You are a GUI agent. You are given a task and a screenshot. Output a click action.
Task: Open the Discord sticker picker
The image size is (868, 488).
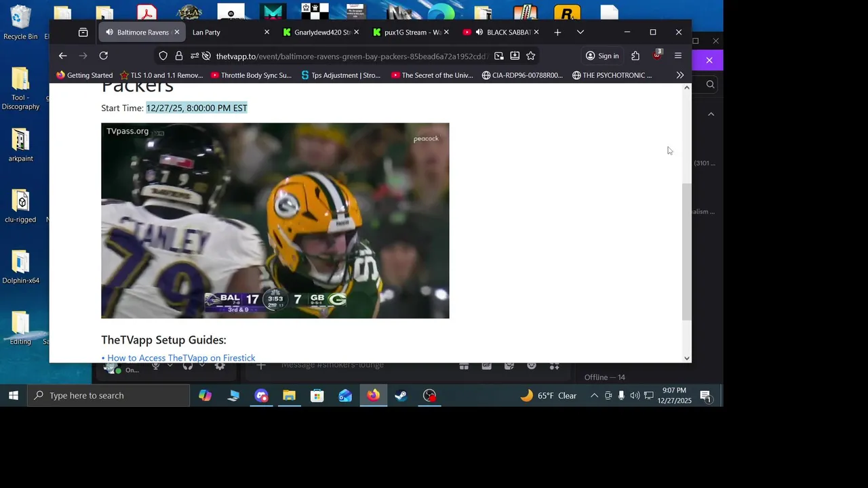[x=509, y=365]
